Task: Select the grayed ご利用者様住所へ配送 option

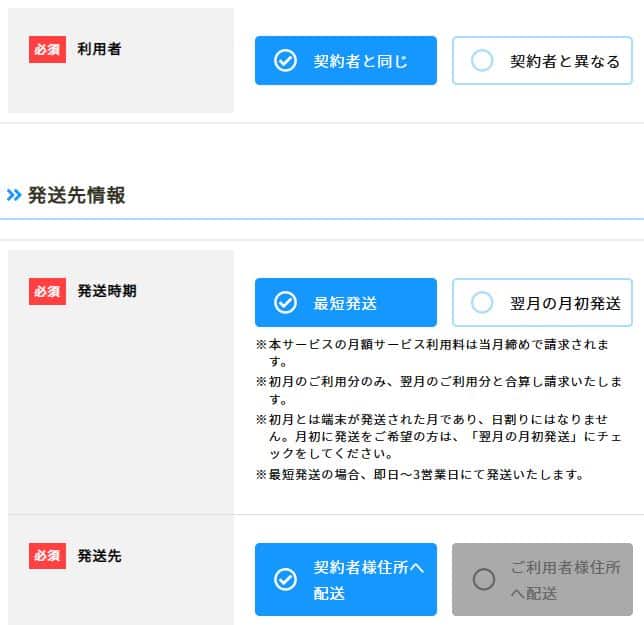Action: click(x=541, y=580)
